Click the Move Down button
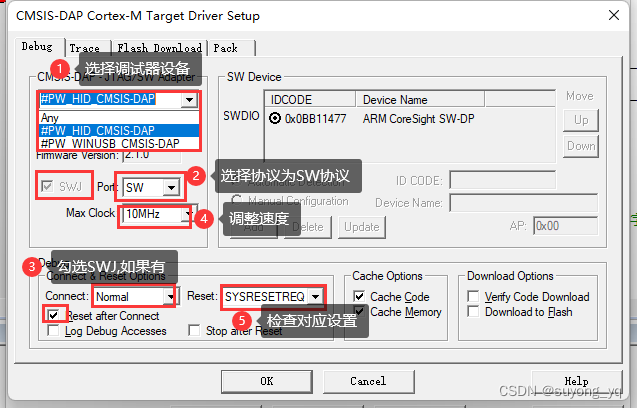Viewport: 637px width, 408px height. click(581, 146)
